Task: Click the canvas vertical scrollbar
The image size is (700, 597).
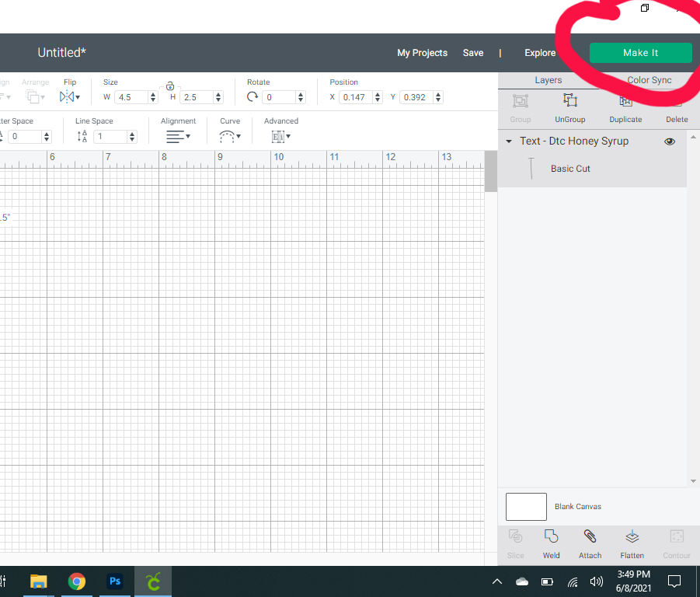Action: (x=491, y=172)
